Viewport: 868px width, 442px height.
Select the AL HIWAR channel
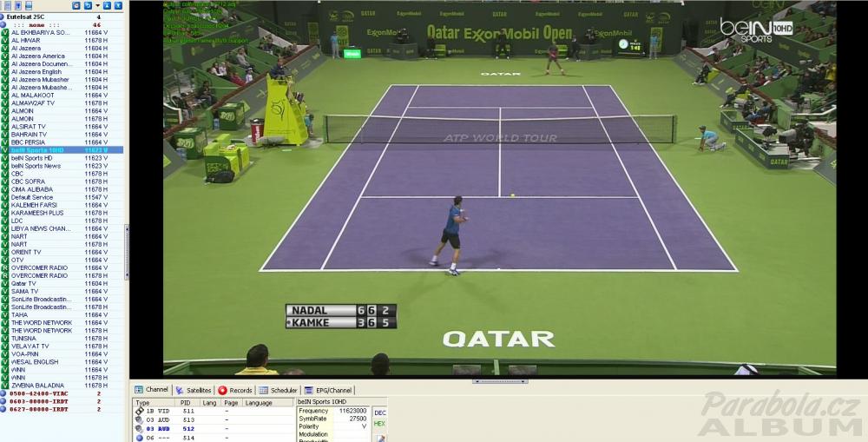pos(62,41)
